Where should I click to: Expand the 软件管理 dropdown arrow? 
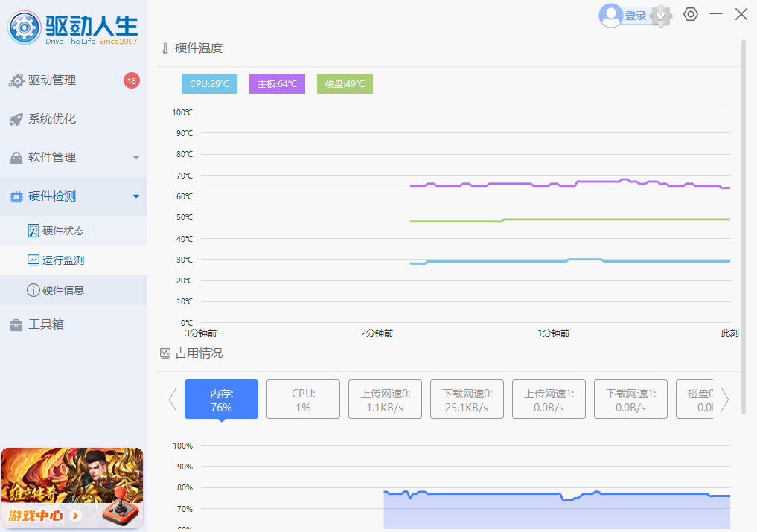click(135, 158)
